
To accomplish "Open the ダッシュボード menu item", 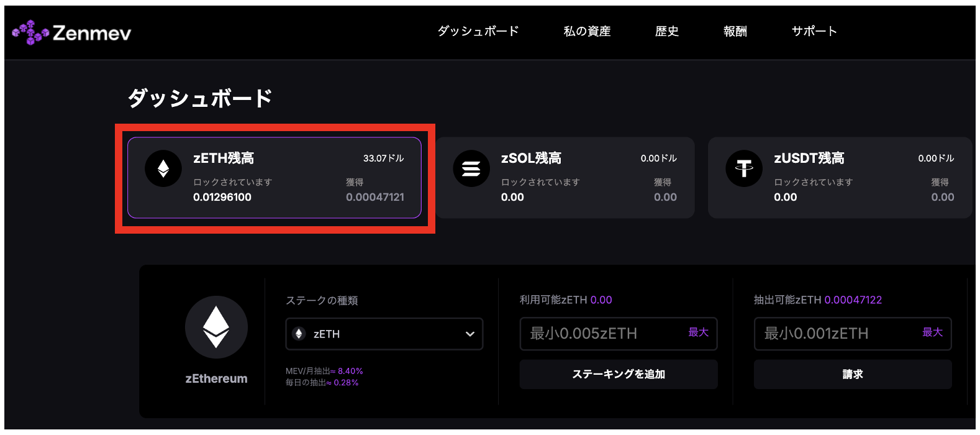I will 478,31.
